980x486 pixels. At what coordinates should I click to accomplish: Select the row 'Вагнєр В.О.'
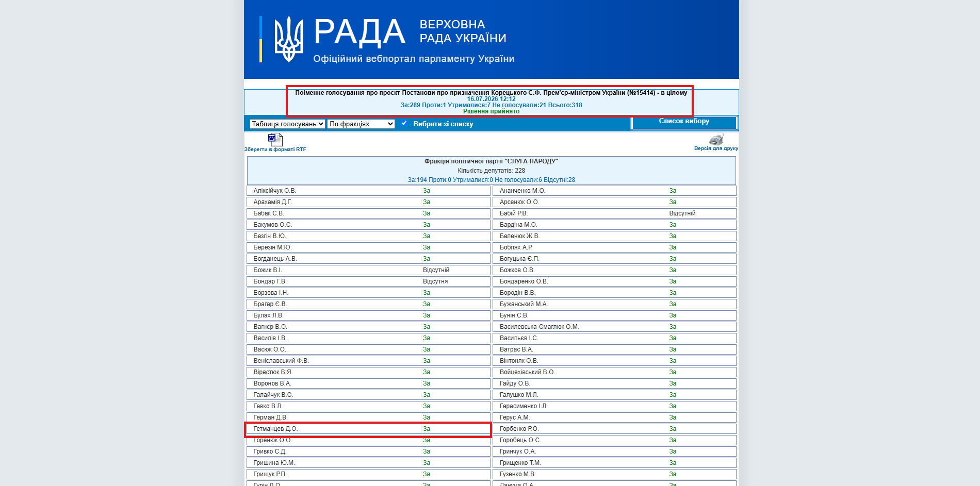point(368,327)
